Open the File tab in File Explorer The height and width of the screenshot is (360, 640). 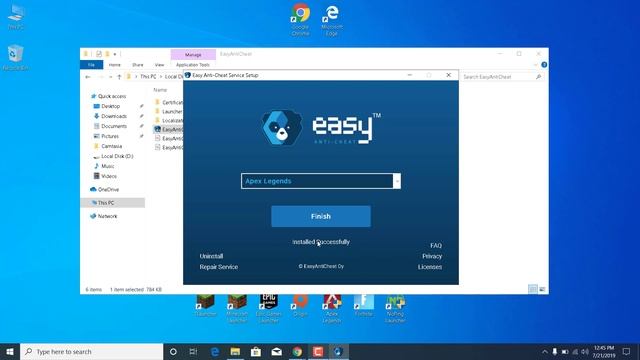91,65
